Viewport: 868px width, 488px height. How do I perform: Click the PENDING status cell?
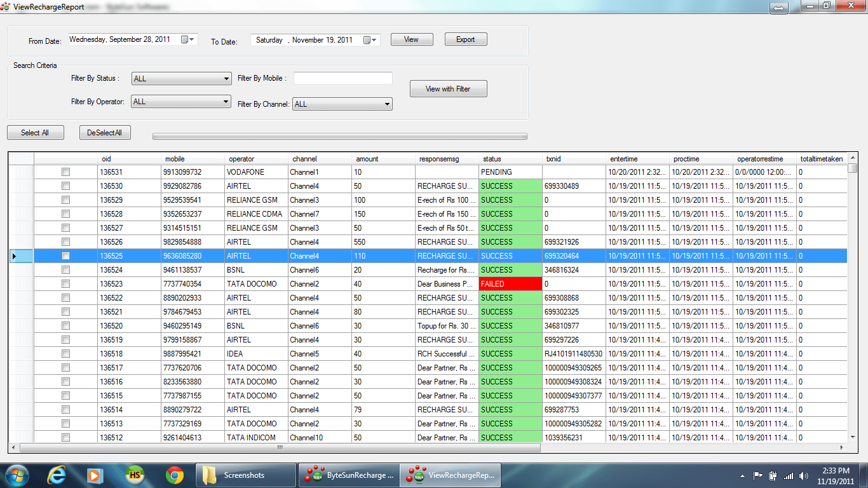point(511,172)
